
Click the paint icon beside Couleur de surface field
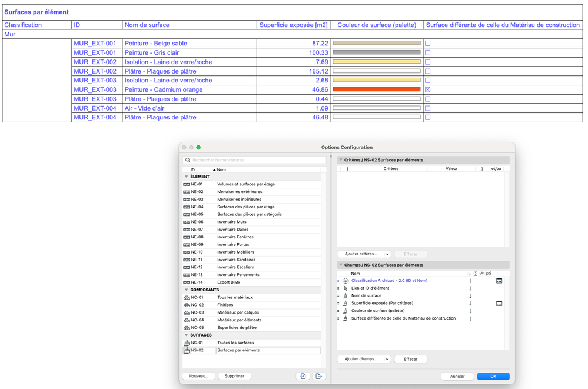346,311
